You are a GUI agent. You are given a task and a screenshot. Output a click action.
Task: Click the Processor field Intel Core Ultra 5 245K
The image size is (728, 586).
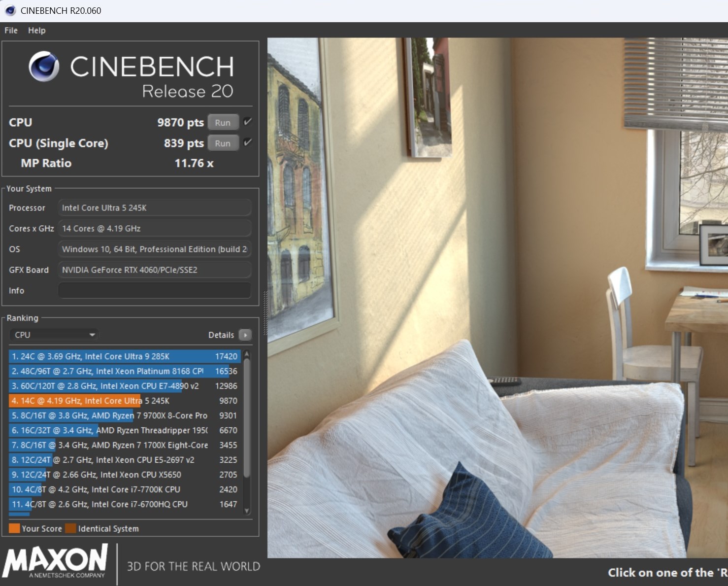[155, 207]
